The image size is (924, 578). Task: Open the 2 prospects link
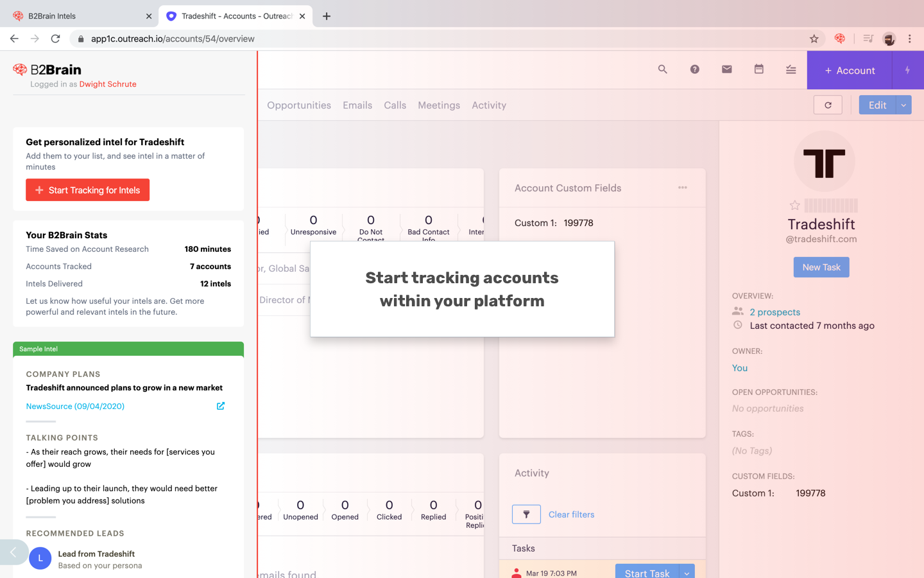[x=775, y=312]
